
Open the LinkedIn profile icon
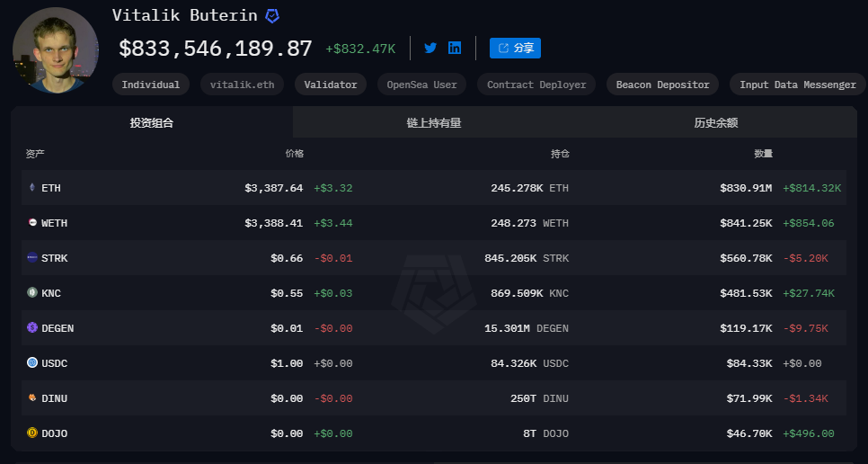(455, 49)
